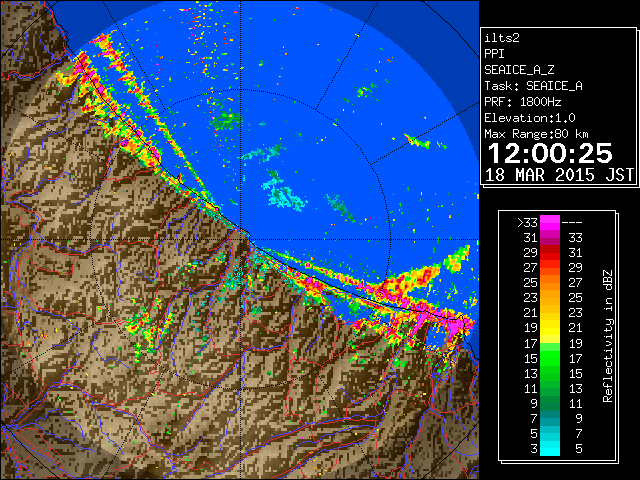Select the 'SEAICE_A_Z' product name

coord(519,70)
